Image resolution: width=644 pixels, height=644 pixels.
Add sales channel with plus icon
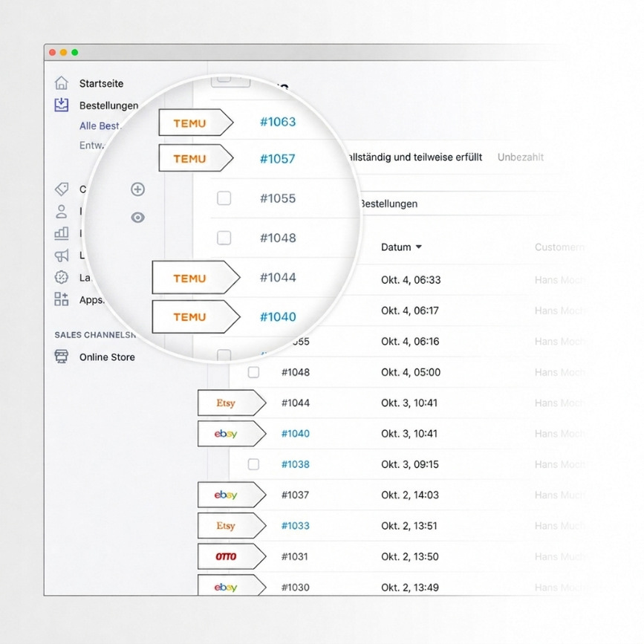pos(137,189)
